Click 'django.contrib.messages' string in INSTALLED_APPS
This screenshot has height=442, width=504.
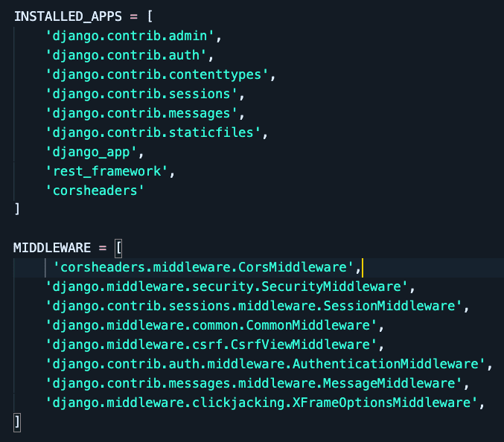point(141,113)
